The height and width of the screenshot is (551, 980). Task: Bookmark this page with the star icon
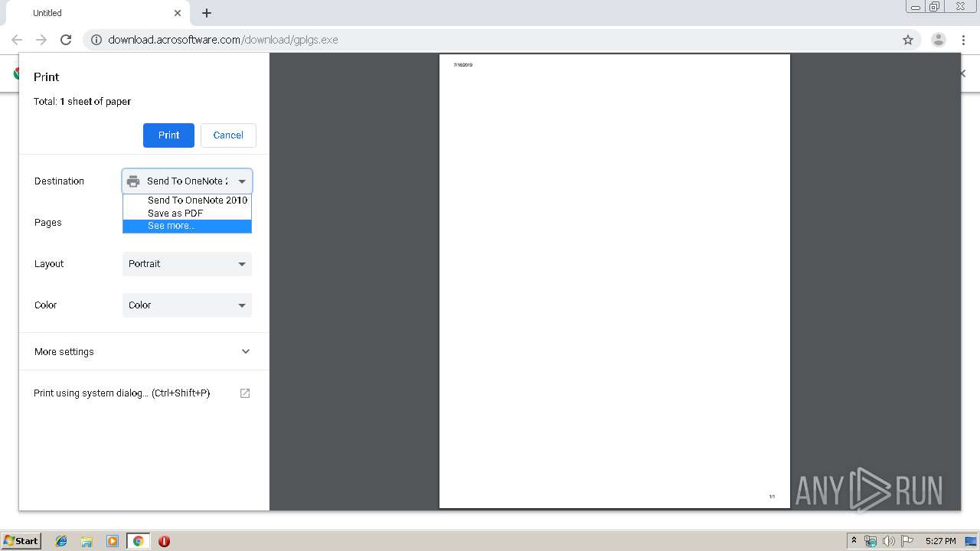908,40
